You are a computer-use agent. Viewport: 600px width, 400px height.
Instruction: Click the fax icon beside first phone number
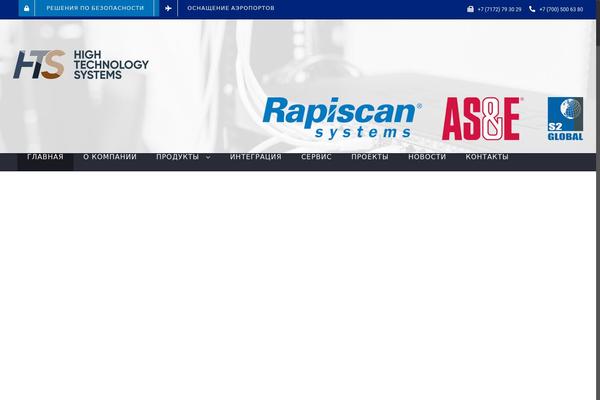(x=470, y=9)
